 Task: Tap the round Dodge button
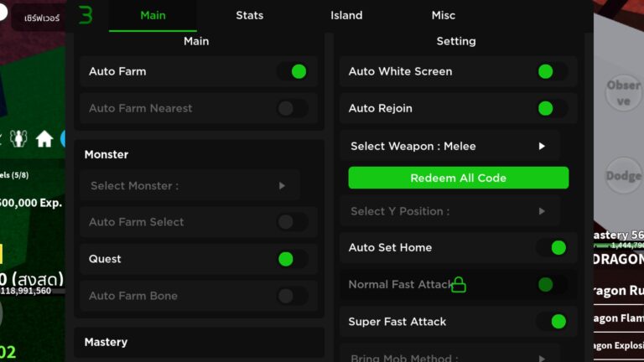point(624,176)
